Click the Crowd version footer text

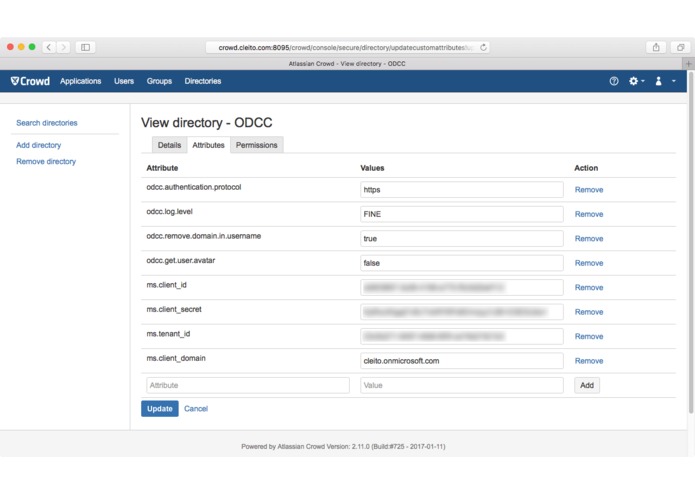point(343,446)
